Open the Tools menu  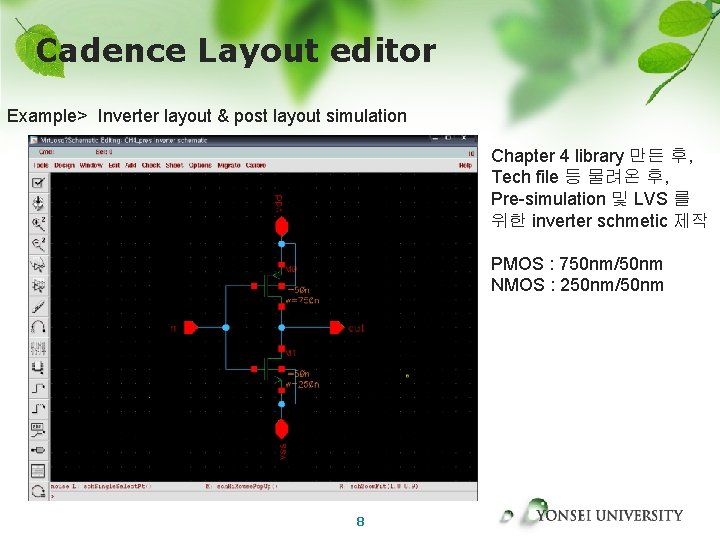coord(41,165)
